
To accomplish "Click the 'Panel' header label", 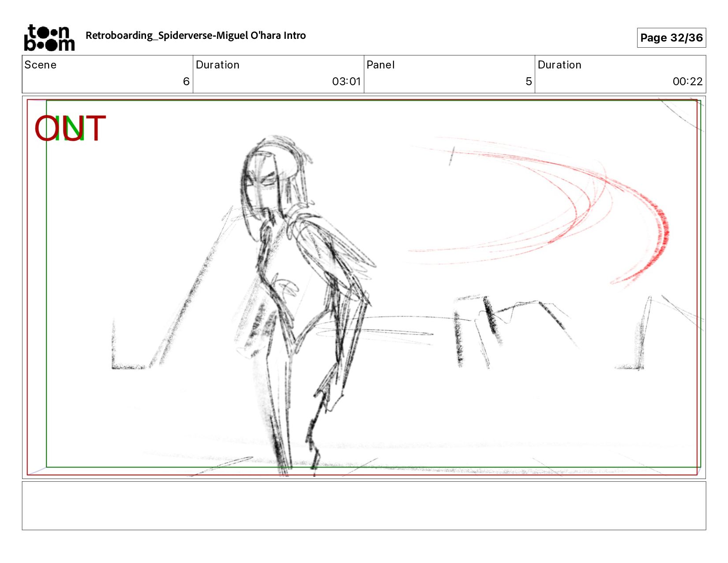I will pos(380,65).
